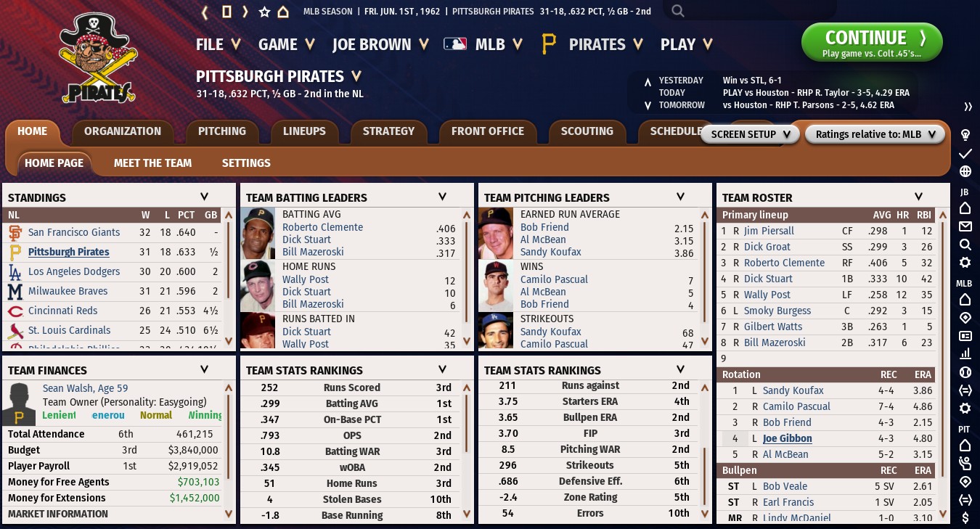Switch to the Pitching tab
Image resolution: width=980 pixels, height=529 pixels.
pyautogui.click(x=221, y=131)
